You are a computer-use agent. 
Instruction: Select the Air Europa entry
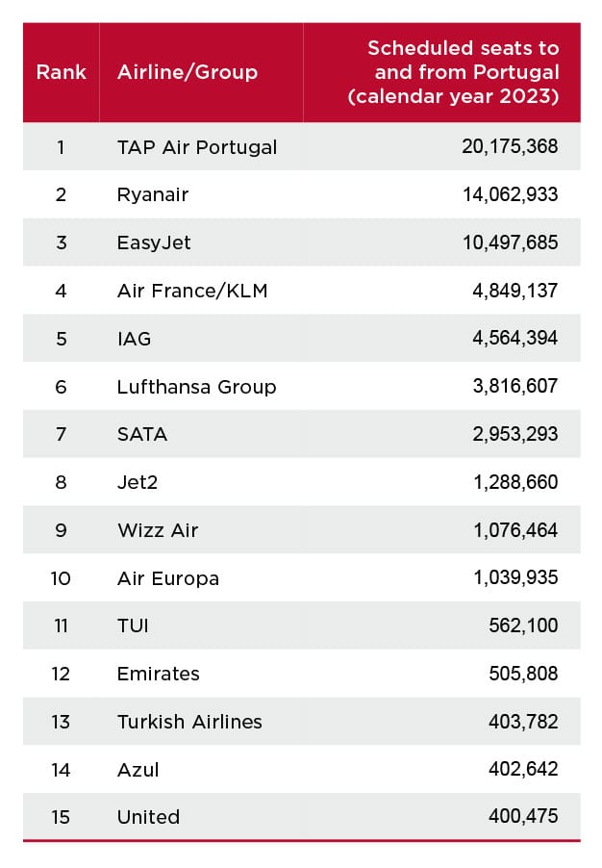coord(168,578)
